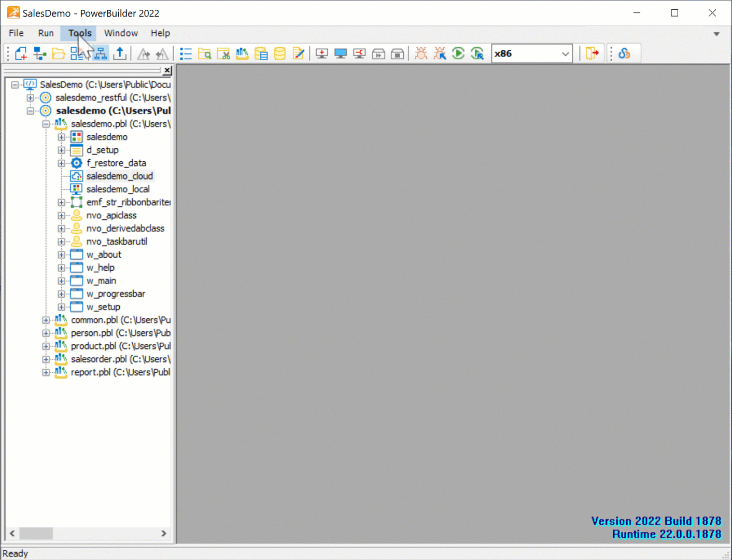Image resolution: width=732 pixels, height=560 pixels.
Task: Select the w_progressbar window object
Action: tap(116, 293)
